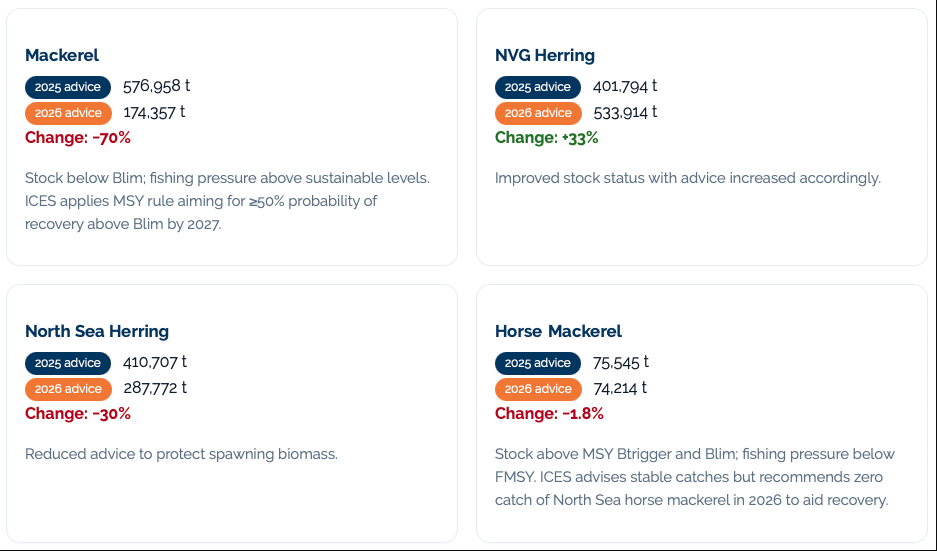Click the Mackerel stock description paragraph
Viewport: 937px width, 551px height.
coord(227,201)
